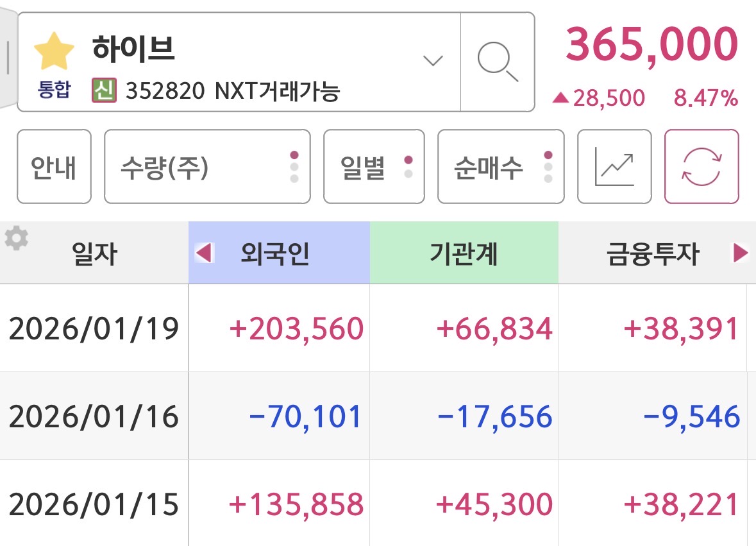The image size is (756, 546).
Task: Select the 외국인 column header
Action: tap(276, 254)
